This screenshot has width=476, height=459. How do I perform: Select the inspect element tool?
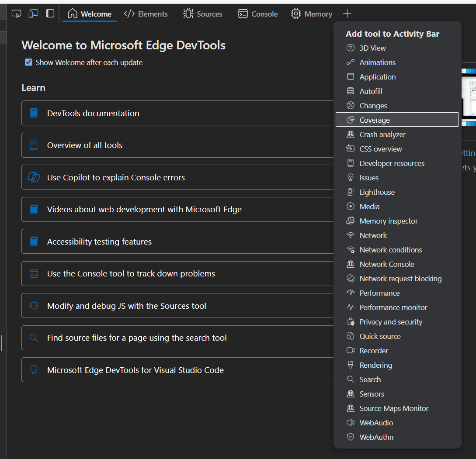[x=16, y=14]
